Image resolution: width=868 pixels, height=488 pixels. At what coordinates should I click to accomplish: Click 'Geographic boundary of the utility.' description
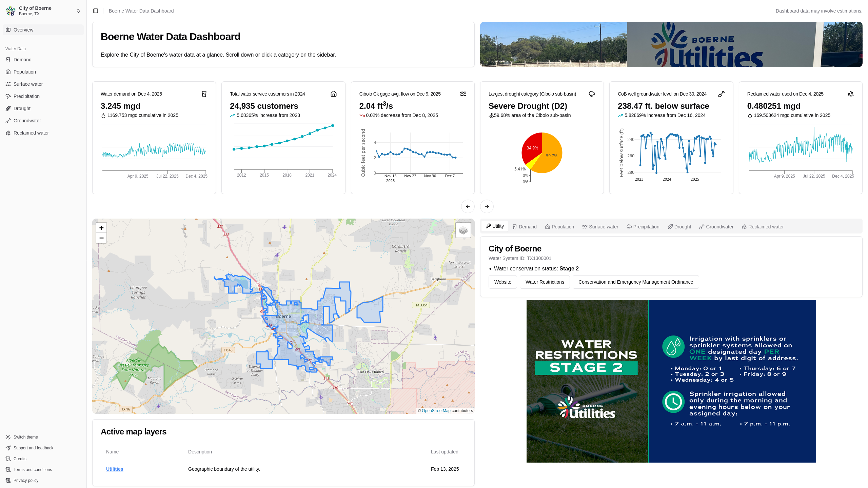click(x=224, y=469)
